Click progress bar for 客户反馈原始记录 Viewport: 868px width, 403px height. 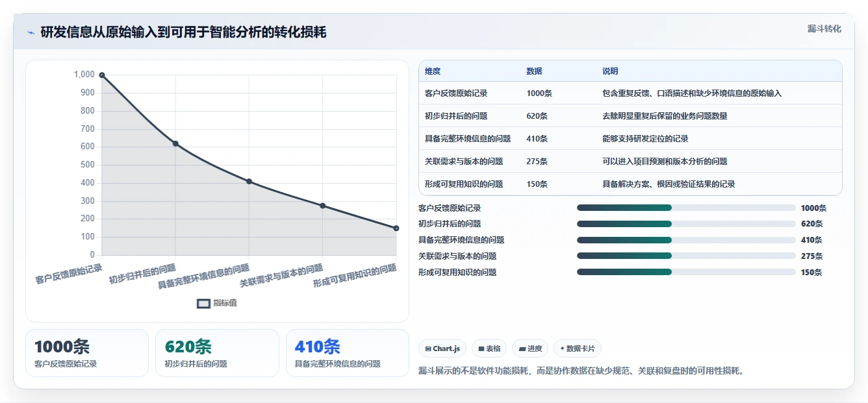686,208
